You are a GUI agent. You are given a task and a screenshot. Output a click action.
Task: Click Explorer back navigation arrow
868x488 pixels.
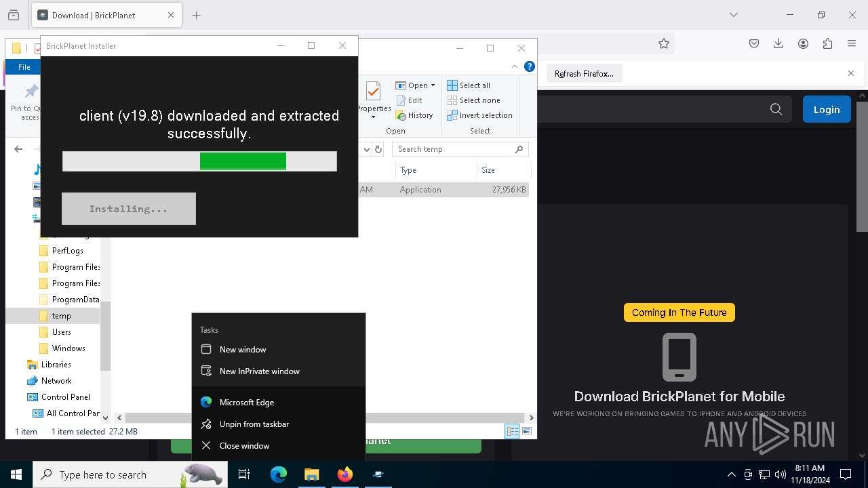[18, 149]
